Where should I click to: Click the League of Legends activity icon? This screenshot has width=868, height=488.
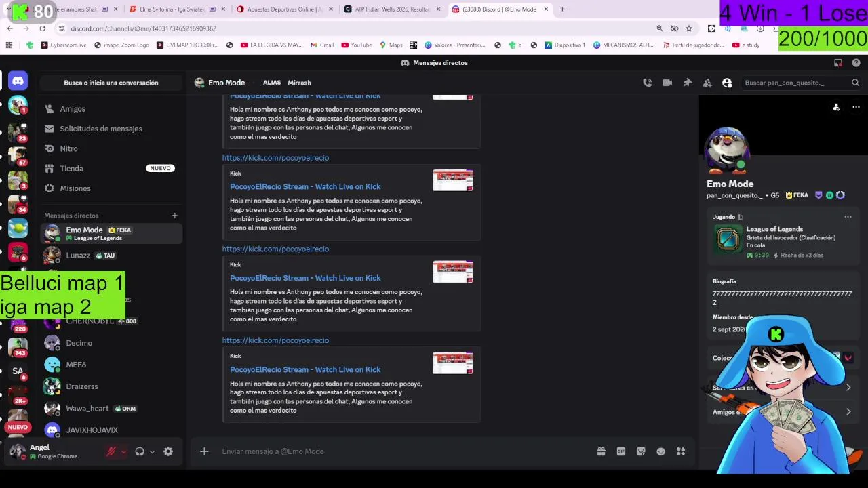[728, 239]
